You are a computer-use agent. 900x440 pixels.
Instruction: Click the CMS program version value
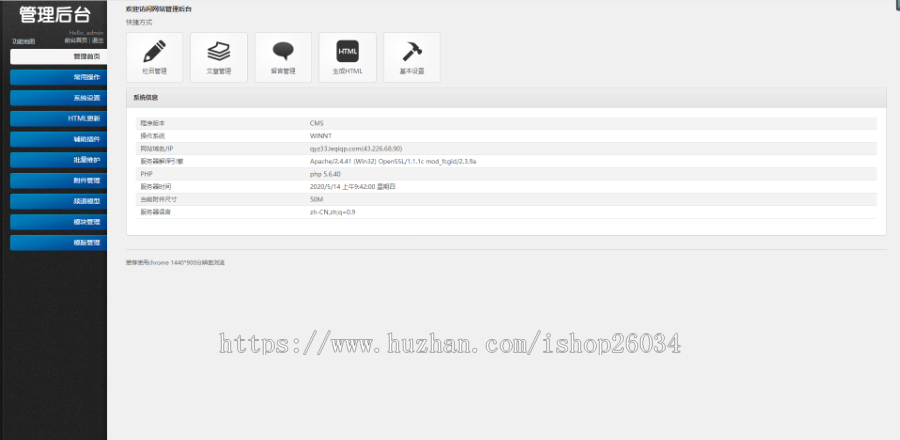(x=317, y=123)
